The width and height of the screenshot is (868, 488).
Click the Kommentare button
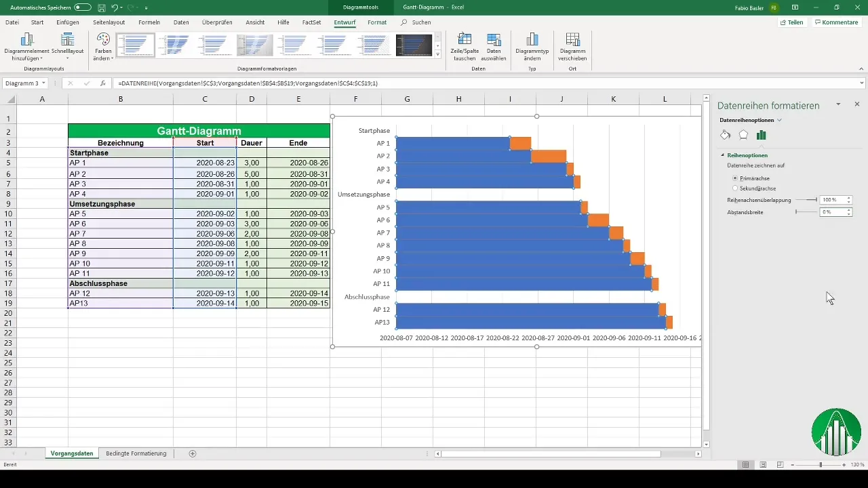(836, 22)
